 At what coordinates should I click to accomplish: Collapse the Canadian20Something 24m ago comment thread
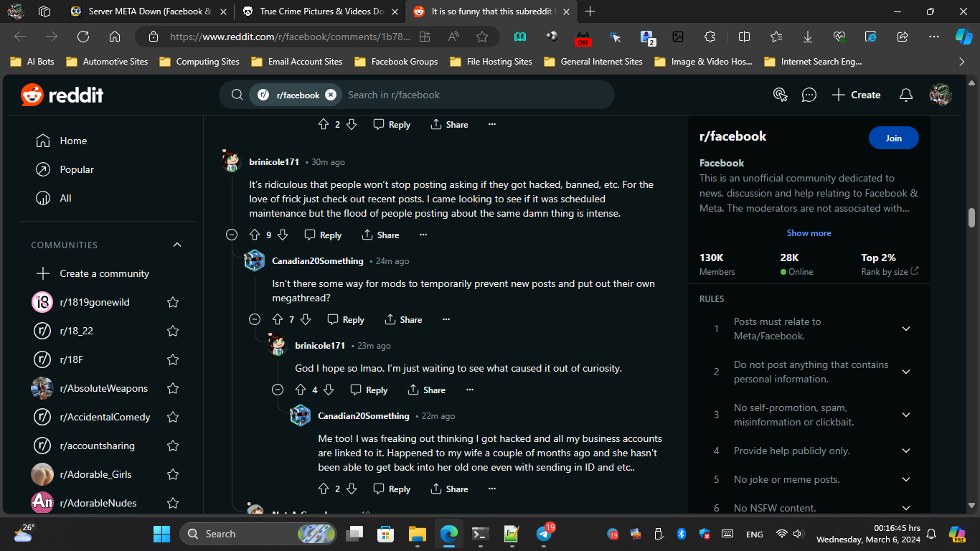pos(255,319)
